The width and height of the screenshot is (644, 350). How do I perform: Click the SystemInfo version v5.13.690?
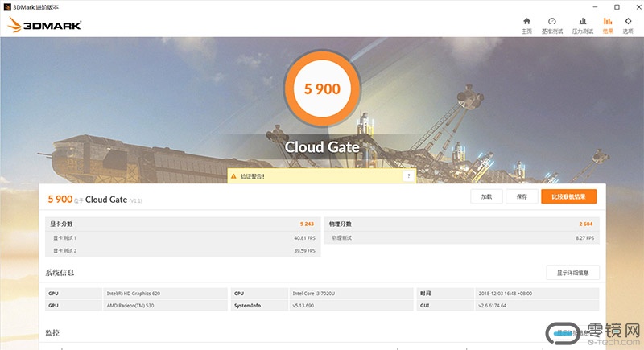(351, 305)
